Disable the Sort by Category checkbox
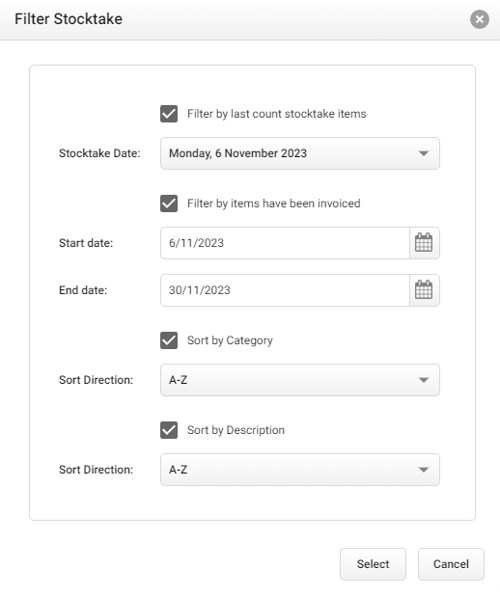500x596 pixels. tap(169, 340)
